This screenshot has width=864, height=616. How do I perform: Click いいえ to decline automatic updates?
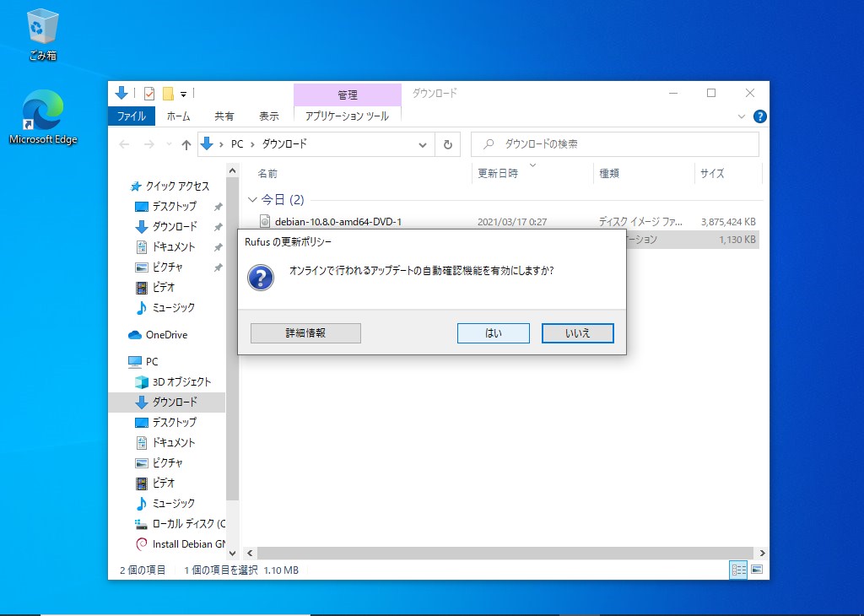tap(577, 333)
